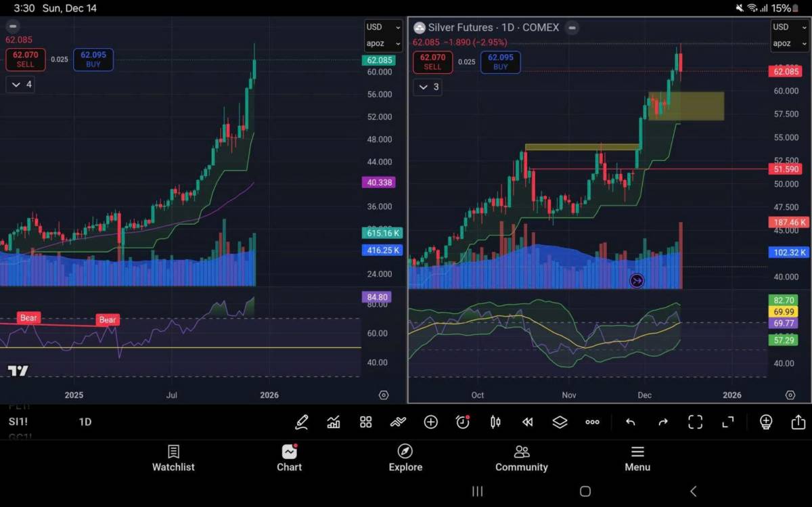Collapse the left chart legend
Screen dimensions: 812x507
pos(13,27)
